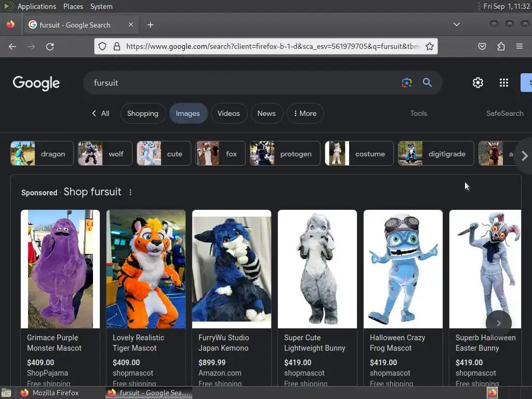
Task: Click the clock showing Fri Sep 1
Action: pos(507,6)
